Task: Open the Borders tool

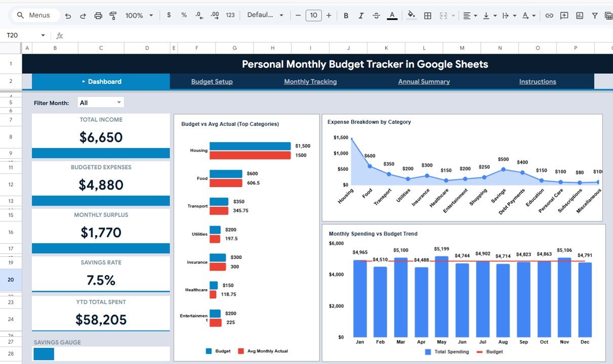Action: point(428,15)
